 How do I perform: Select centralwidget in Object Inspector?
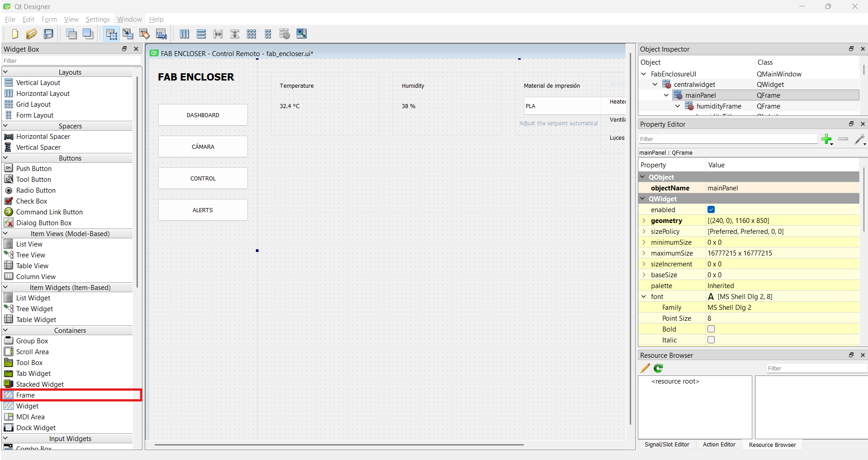click(694, 84)
